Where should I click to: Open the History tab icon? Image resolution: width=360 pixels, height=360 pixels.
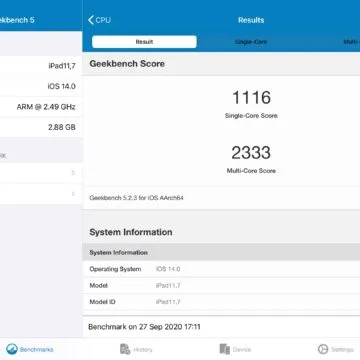[x=125, y=349]
